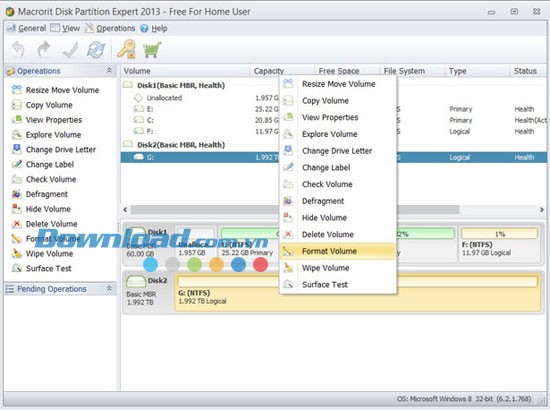Choose Explore Volume in context menu

click(338, 134)
